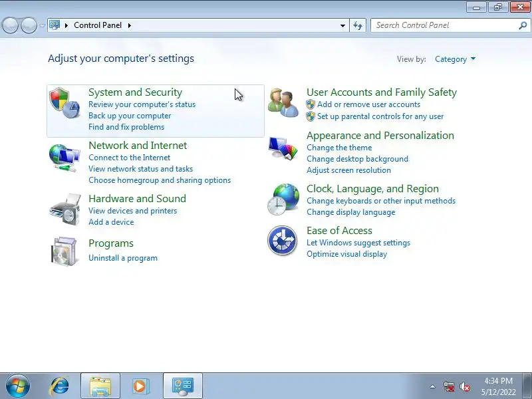Open the Programs disc box icon
This screenshot has width=532, height=399.
pos(64,251)
